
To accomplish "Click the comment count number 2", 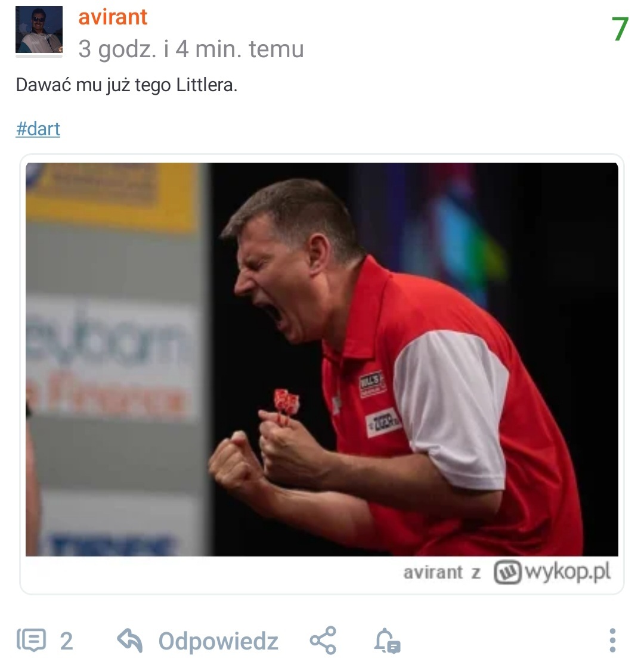I will tap(66, 641).
